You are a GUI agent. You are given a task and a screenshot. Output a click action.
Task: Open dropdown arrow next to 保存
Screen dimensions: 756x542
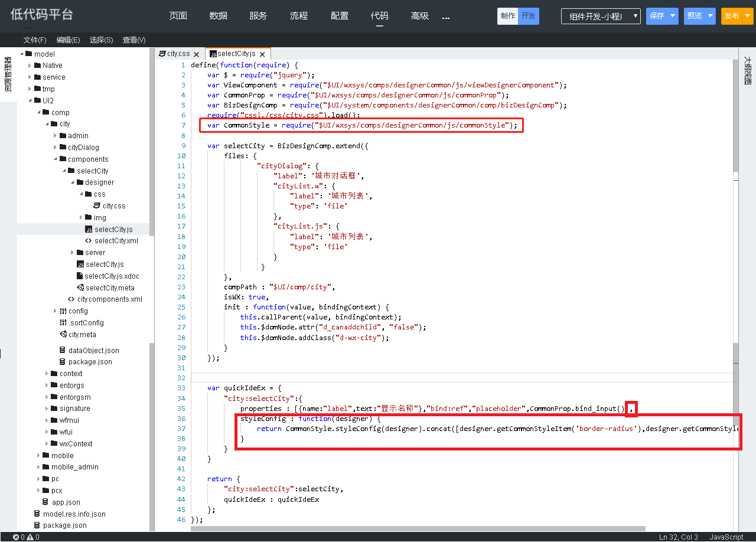click(672, 17)
